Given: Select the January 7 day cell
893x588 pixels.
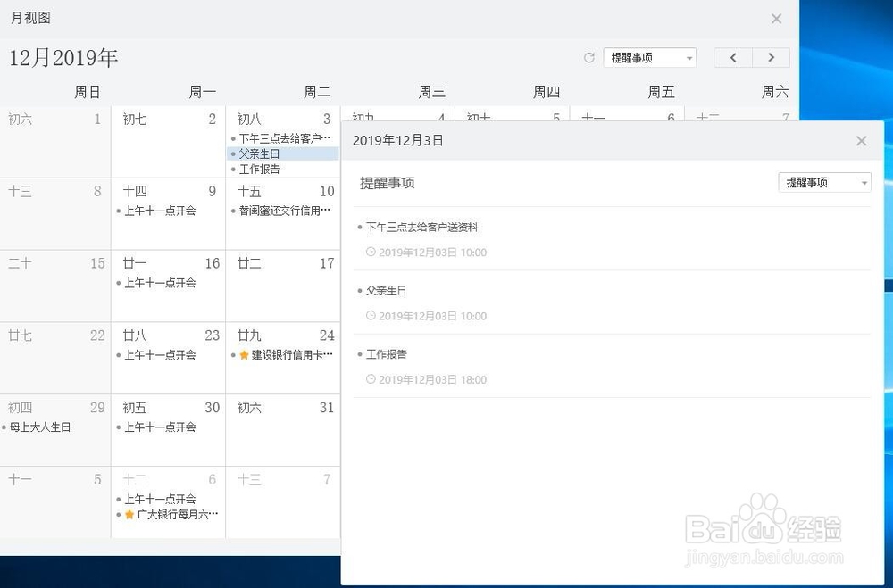Looking at the screenshot, I should click(283, 502).
